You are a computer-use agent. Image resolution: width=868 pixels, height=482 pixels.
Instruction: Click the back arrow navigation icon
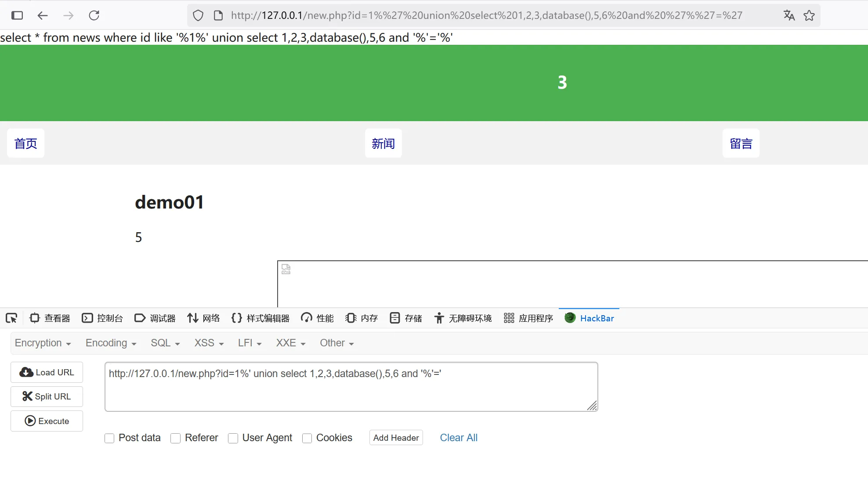(x=43, y=15)
